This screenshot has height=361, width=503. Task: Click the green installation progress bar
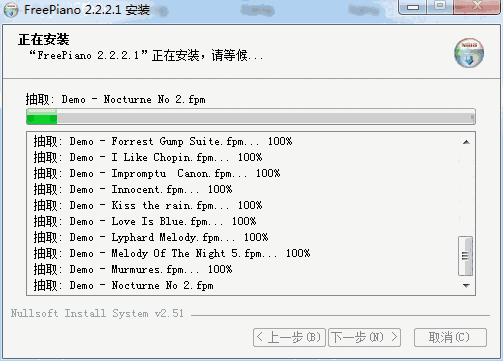(x=251, y=117)
